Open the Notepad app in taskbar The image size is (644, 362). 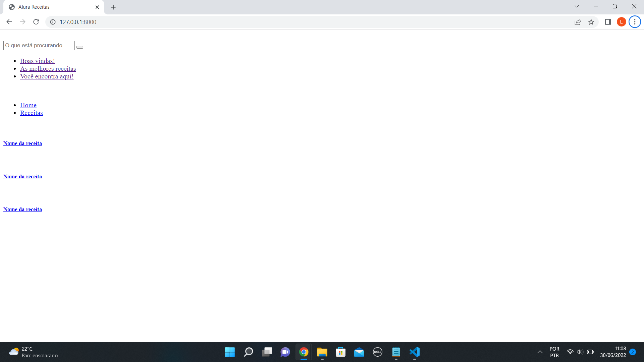point(396,352)
